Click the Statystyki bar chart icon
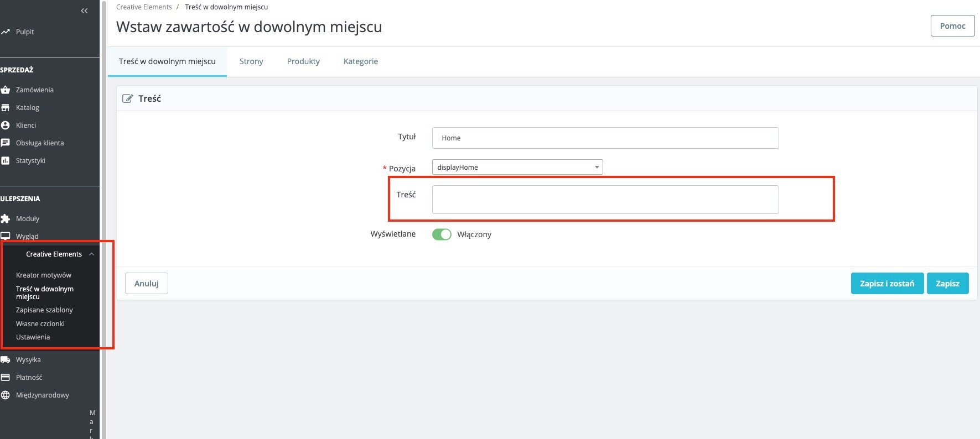980x439 pixels. (x=6, y=160)
